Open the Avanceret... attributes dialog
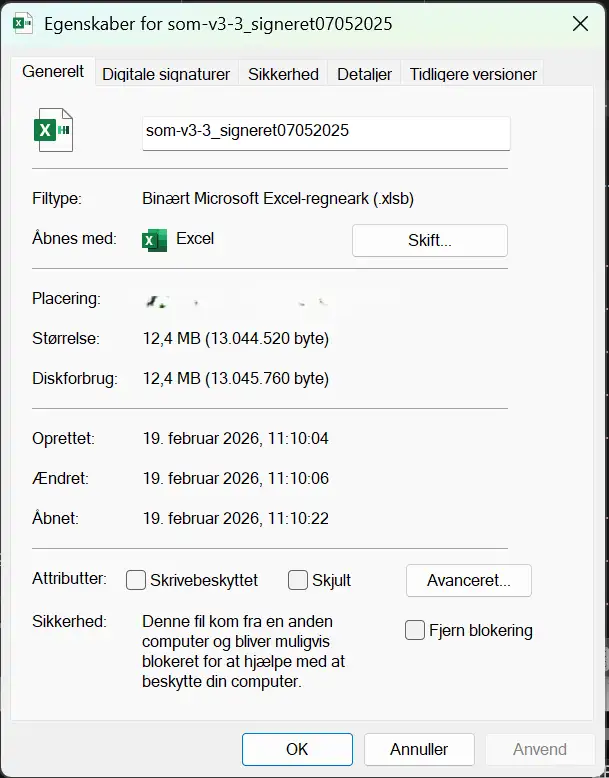 click(468, 580)
